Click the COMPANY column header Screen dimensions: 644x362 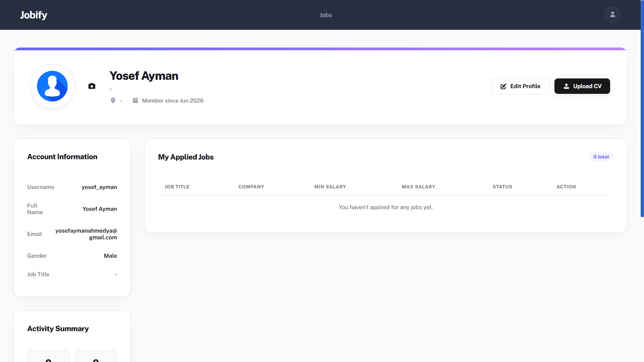click(251, 187)
